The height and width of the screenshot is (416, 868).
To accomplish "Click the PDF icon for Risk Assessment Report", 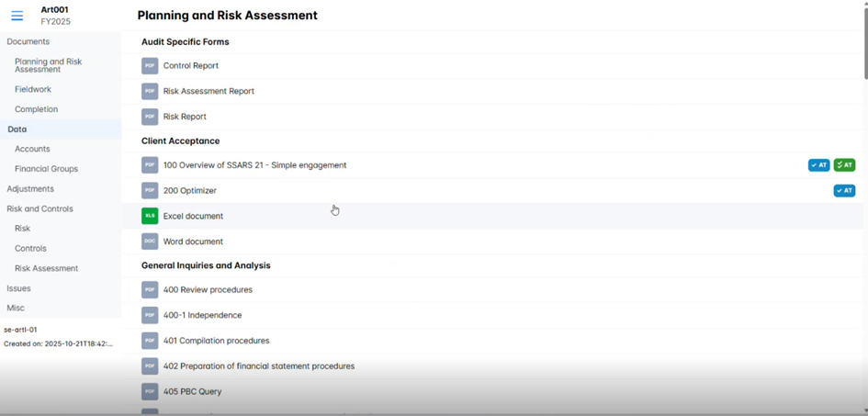I will [x=150, y=91].
